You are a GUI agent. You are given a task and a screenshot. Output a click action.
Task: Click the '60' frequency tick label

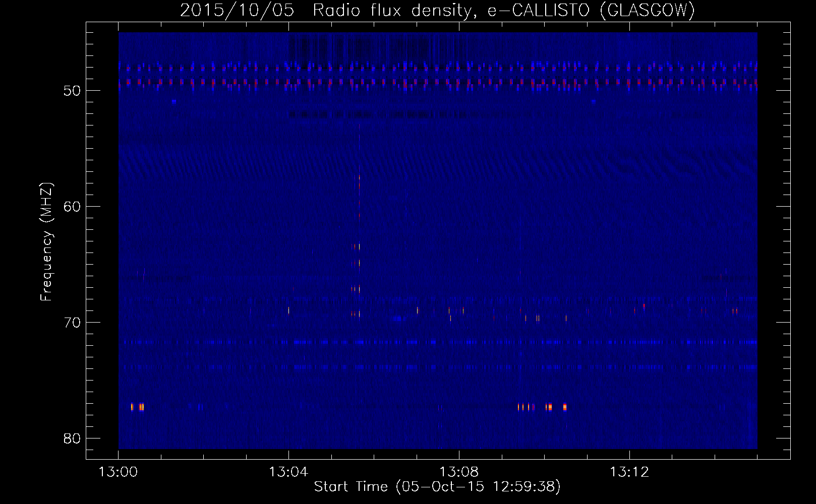coord(72,207)
